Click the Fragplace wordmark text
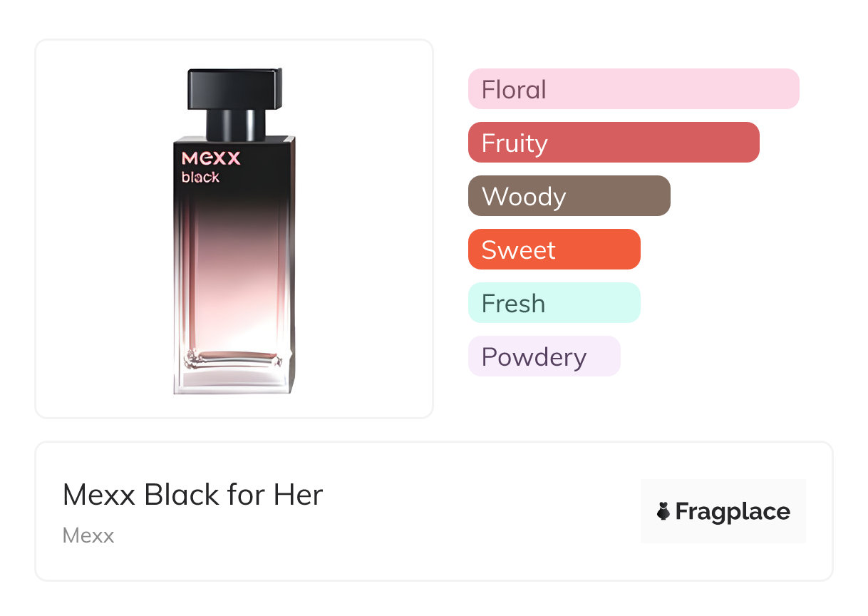 (733, 512)
